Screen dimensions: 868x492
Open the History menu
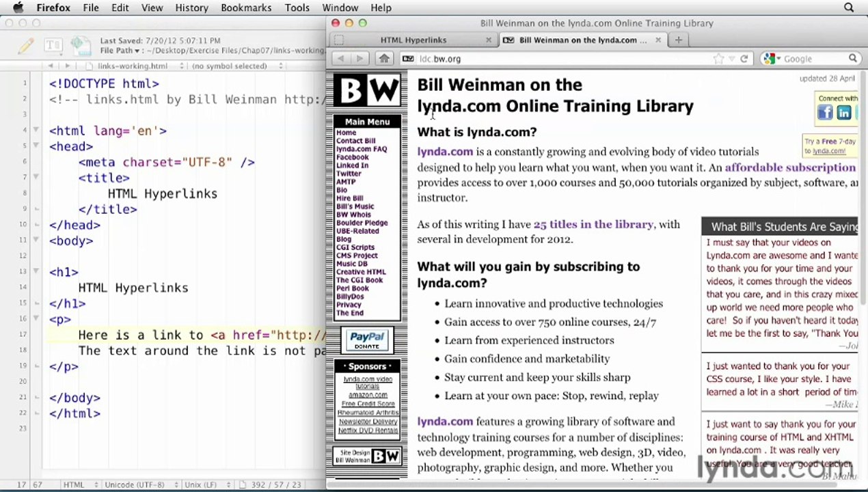pos(191,8)
